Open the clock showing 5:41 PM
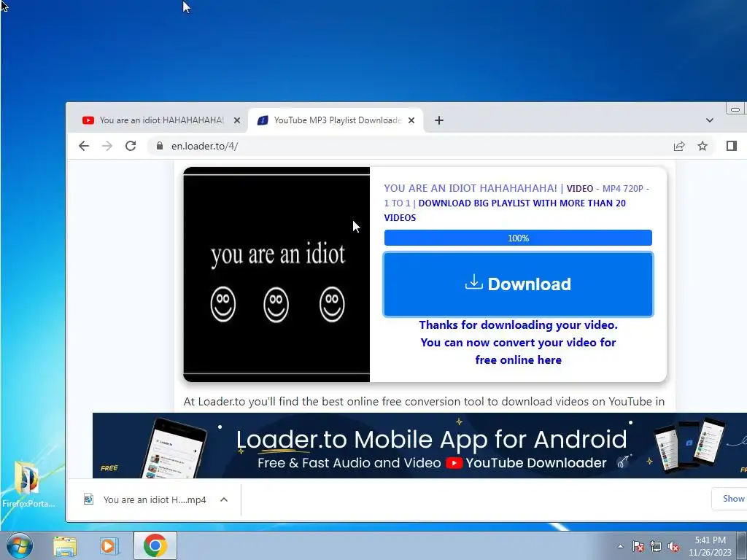The height and width of the screenshot is (560, 747). click(x=710, y=545)
